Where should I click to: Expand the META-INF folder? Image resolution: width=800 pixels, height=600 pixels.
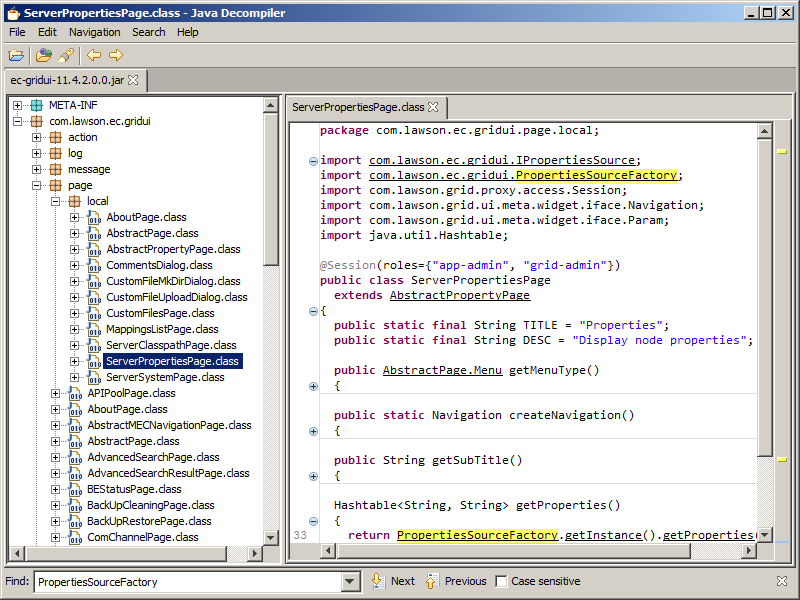[19, 105]
